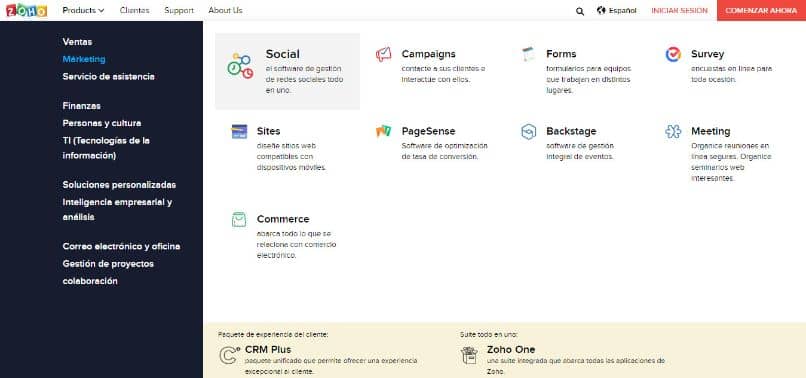Expand the Products dropdown menu
The height and width of the screenshot is (378, 806).
83,10
